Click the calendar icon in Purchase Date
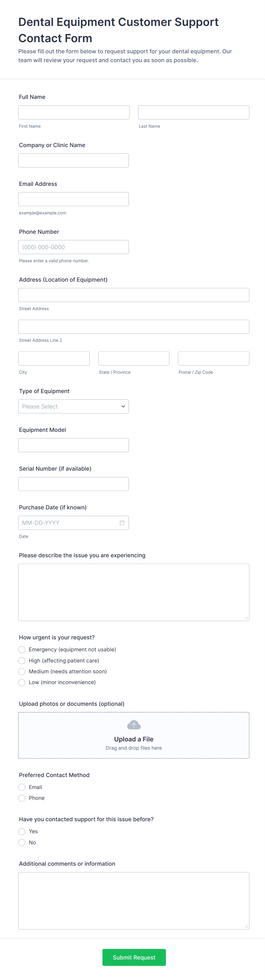 (122, 523)
